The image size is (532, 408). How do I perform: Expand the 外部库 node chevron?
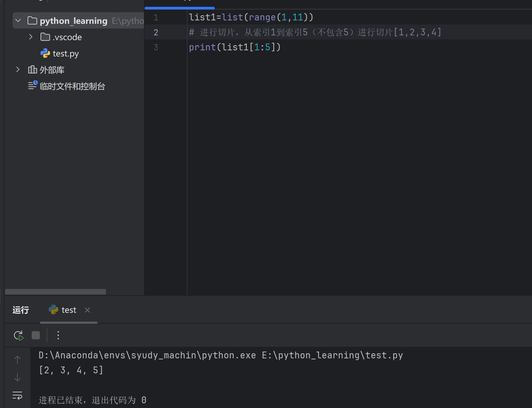[18, 70]
